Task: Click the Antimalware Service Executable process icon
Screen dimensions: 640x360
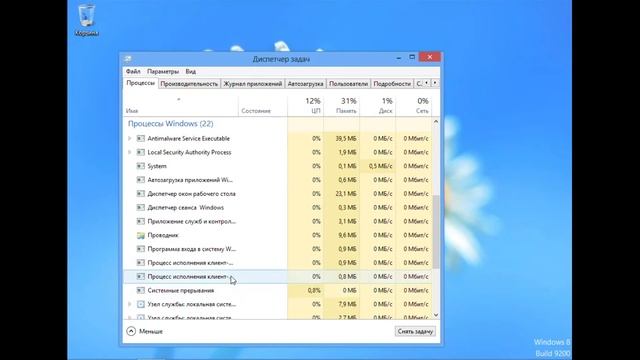Action: (140, 138)
